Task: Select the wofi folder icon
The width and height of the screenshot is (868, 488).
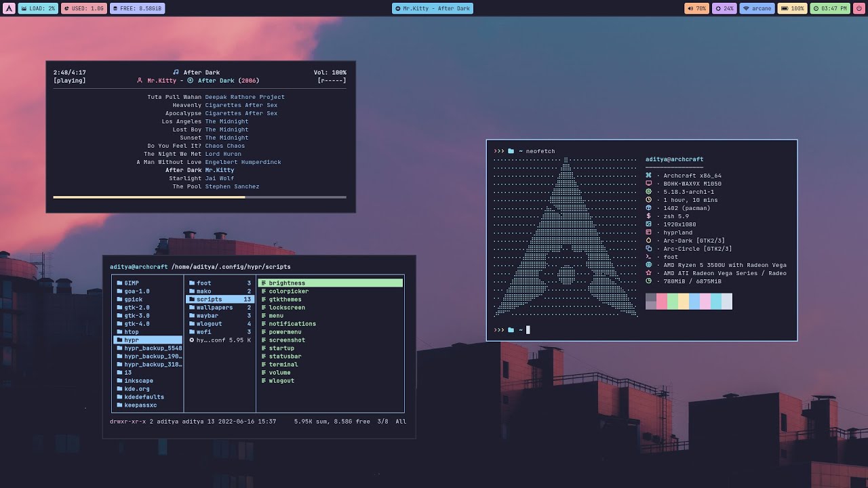Action: coord(192,332)
